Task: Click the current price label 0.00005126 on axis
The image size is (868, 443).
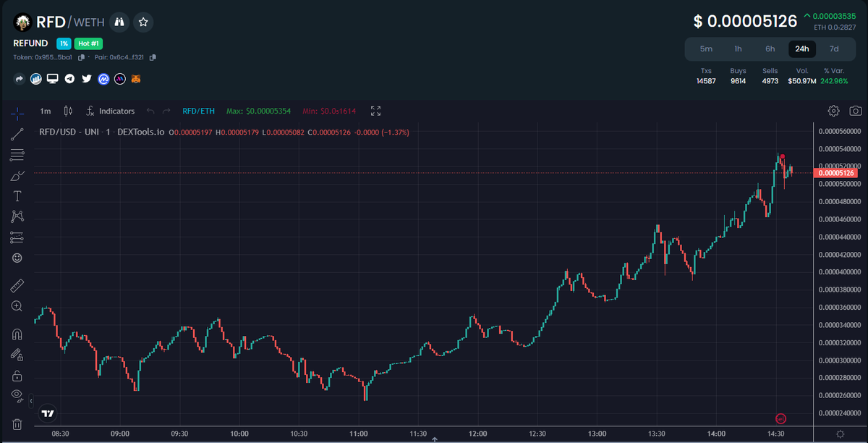Action: tap(835, 173)
